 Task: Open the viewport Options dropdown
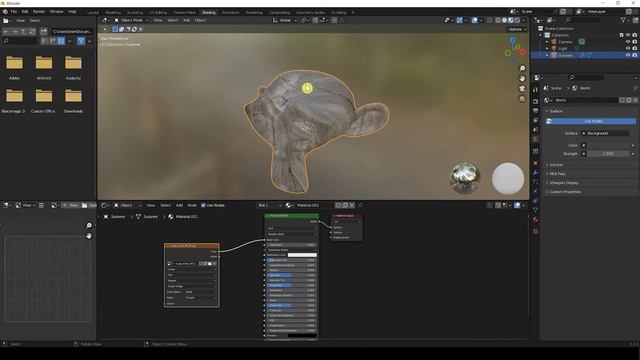pos(517,29)
